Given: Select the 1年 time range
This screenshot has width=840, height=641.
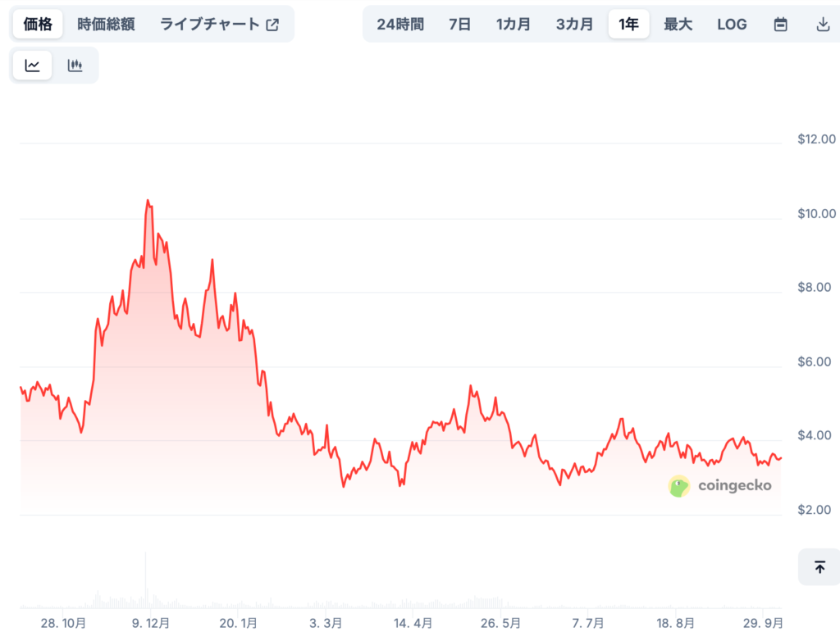Looking at the screenshot, I should (x=628, y=25).
